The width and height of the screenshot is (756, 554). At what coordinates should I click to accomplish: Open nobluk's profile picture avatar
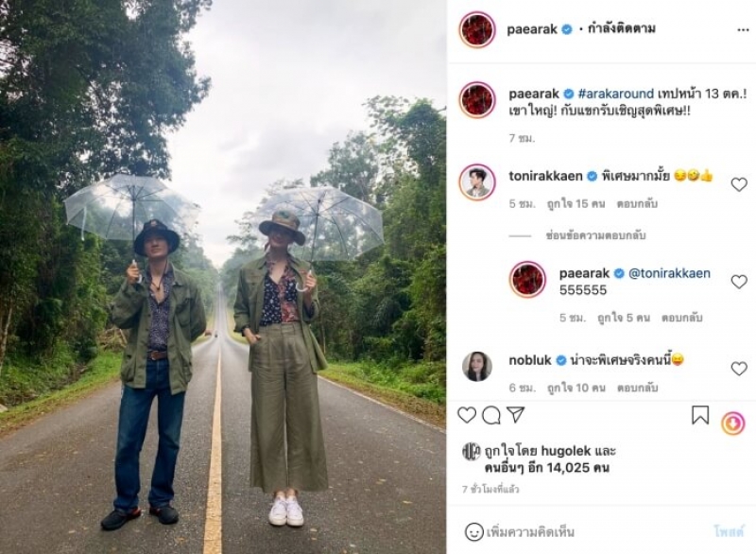[x=477, y=366]
